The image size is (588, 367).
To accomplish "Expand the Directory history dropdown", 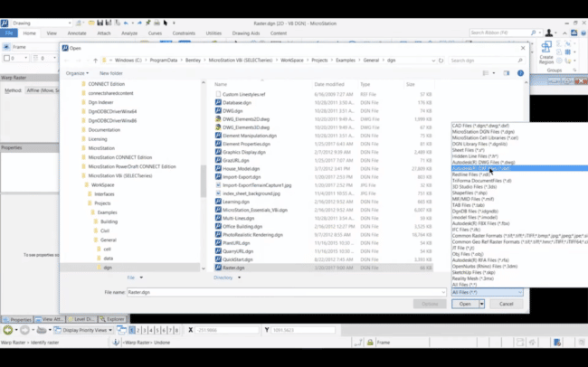I will pos(239,278).
